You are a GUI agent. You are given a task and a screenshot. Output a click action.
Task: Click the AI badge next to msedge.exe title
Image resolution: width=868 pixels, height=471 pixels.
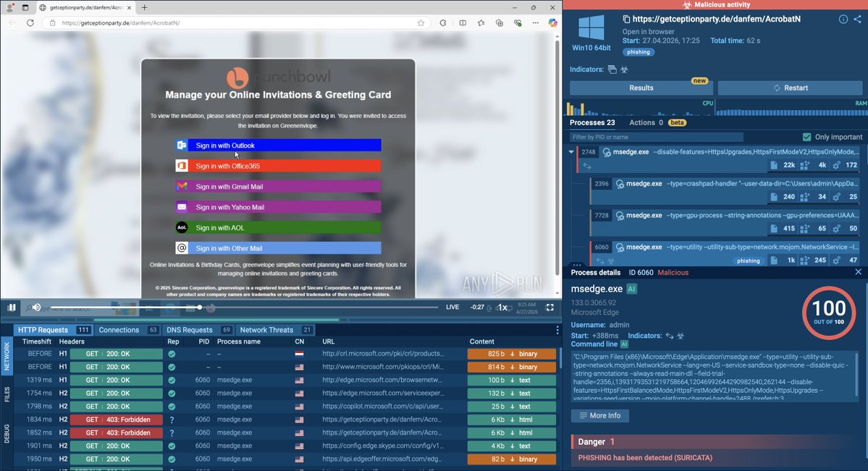(631, 289)
